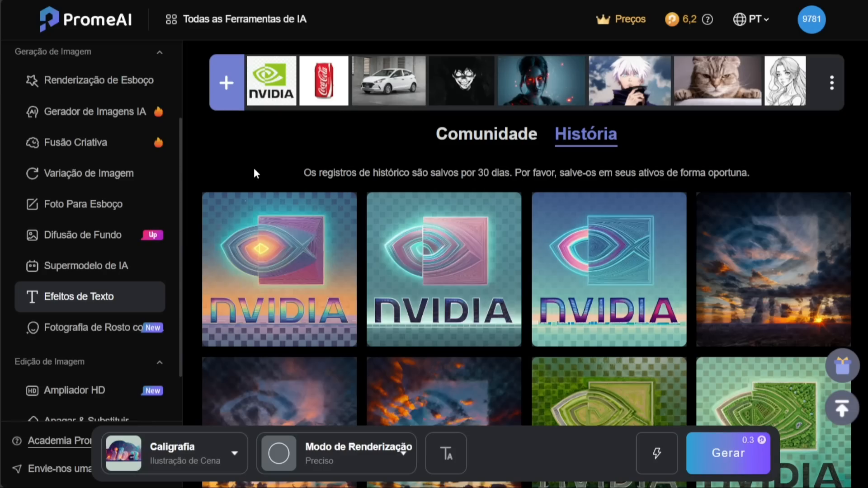Select the red-eyed woman thumbnail
868x488 pixels.
click(x=542, y=81)
